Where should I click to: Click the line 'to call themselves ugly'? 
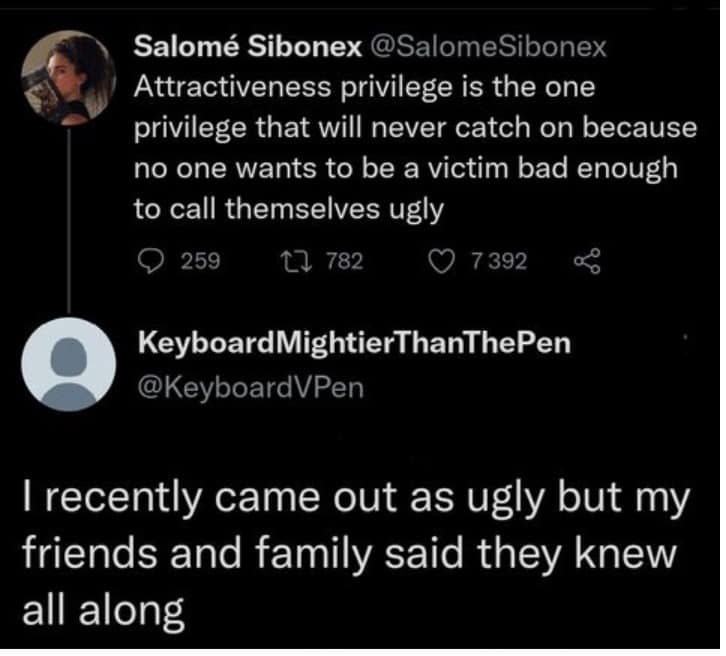pos(289,208)
